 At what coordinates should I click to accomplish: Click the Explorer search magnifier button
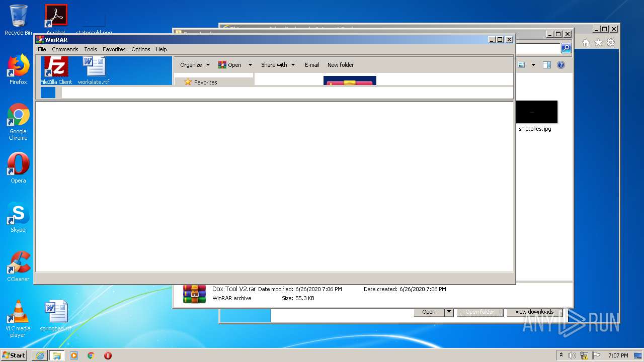[x=566, y=48]
